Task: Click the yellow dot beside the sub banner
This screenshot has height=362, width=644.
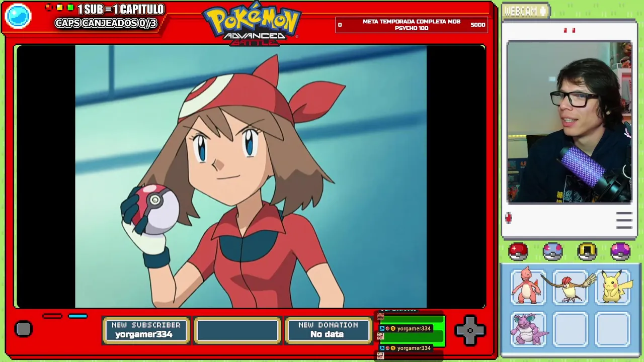Action: tap(60, 8)
